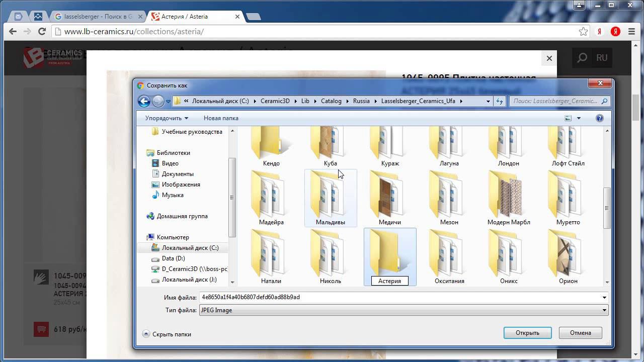
Task: Open the address path history dropdown
Action: (x=488, y=101)
